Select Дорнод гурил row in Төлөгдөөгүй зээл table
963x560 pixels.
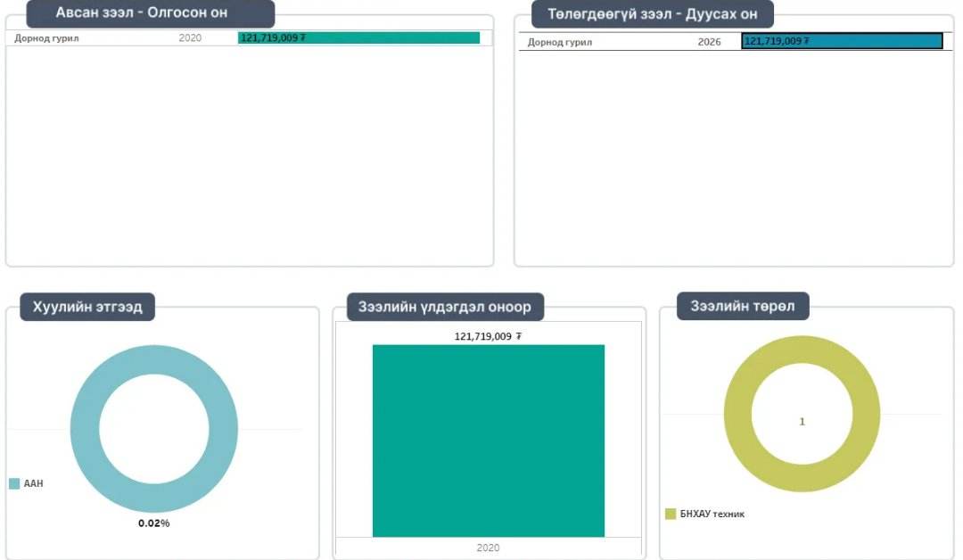[560, 42]
